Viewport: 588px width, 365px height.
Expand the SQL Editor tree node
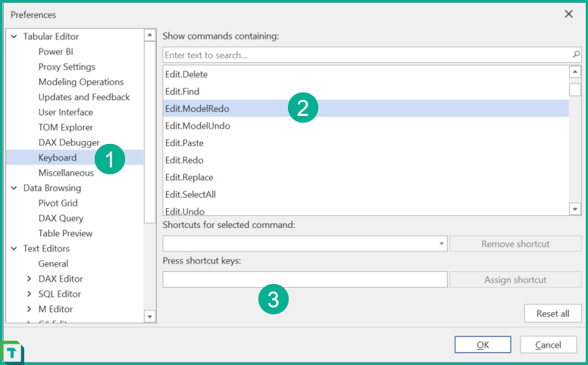[x=29, y=294]
